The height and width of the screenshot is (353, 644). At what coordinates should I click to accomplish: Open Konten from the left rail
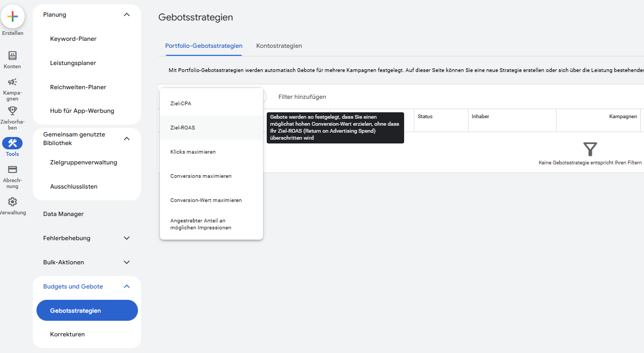12,56
